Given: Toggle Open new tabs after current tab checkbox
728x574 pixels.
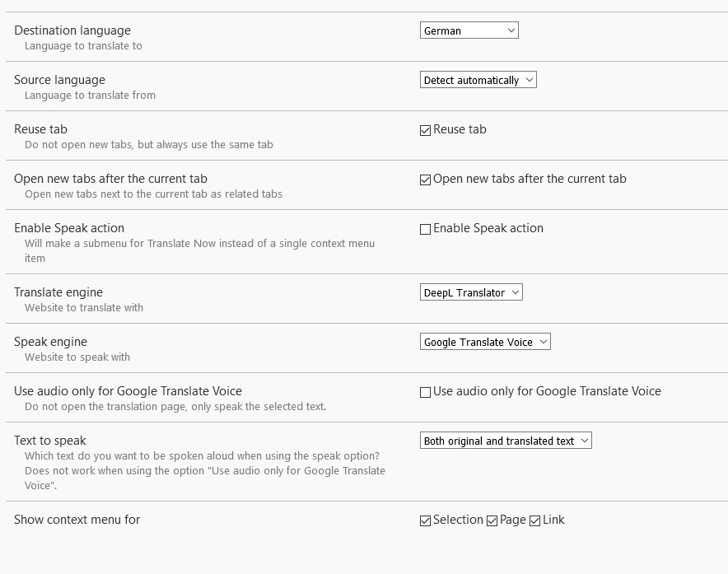Looking at the screenshot, I should 425,180.
